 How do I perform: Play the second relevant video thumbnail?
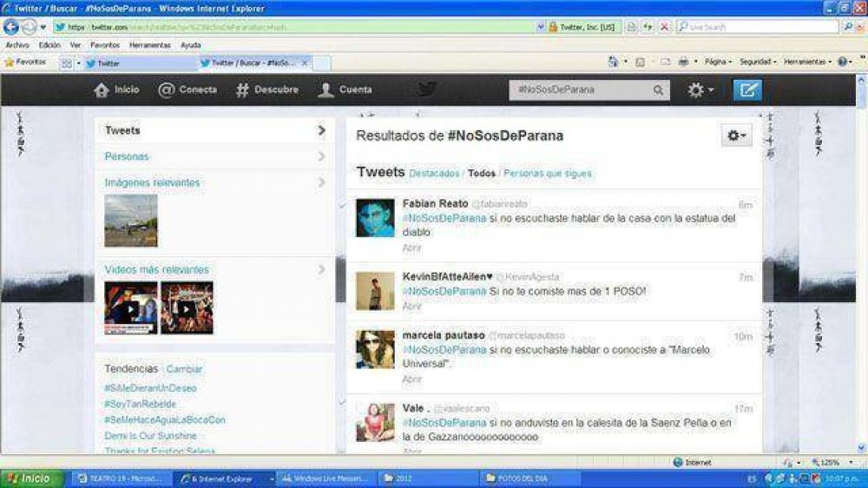187,308
